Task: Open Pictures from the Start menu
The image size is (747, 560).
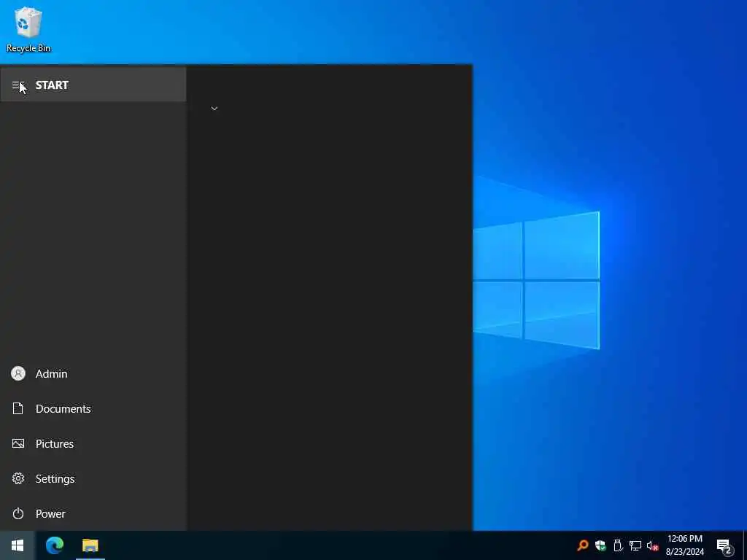Action: 93,444
